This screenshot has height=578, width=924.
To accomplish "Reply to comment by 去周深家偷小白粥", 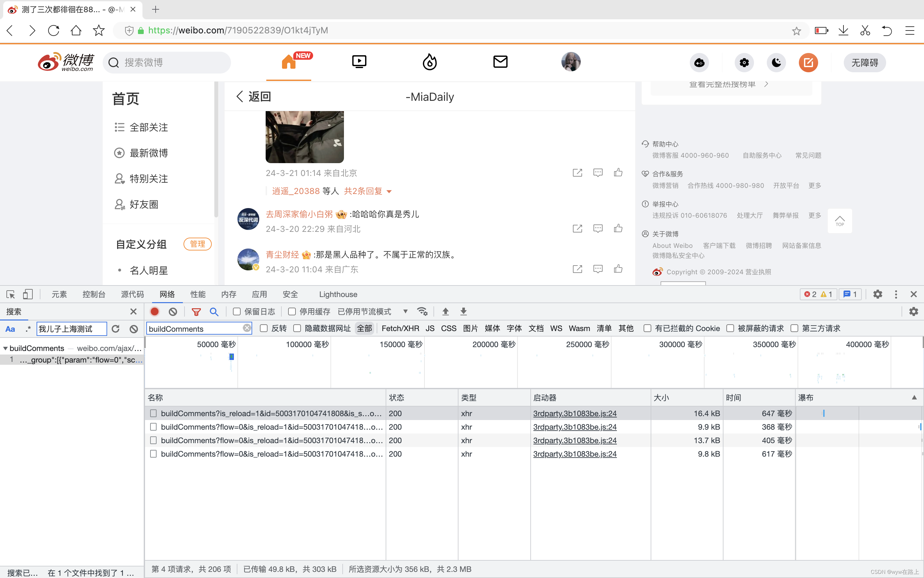I will pyautogui.click(x=598, y=229).
